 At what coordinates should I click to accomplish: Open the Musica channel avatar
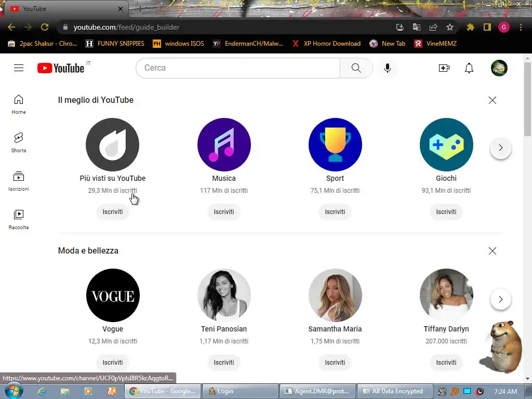(x=224, y=144)
